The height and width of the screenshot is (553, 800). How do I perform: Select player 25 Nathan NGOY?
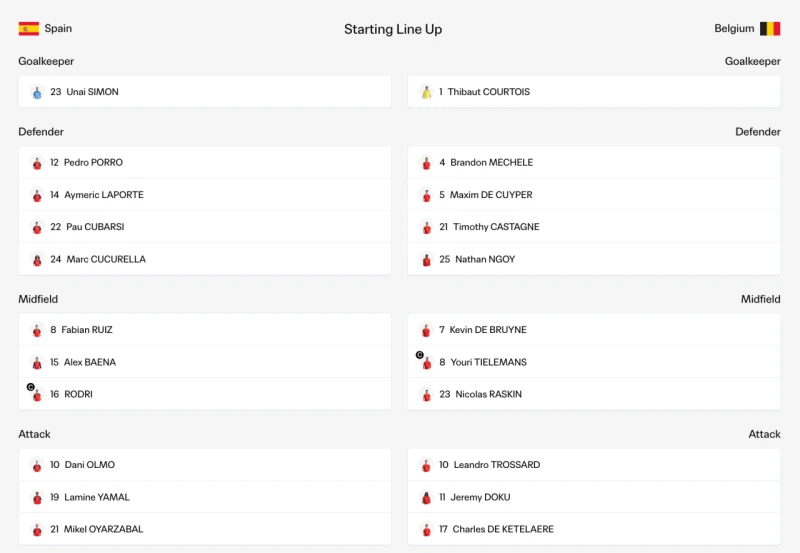click(x=593, y=259)
